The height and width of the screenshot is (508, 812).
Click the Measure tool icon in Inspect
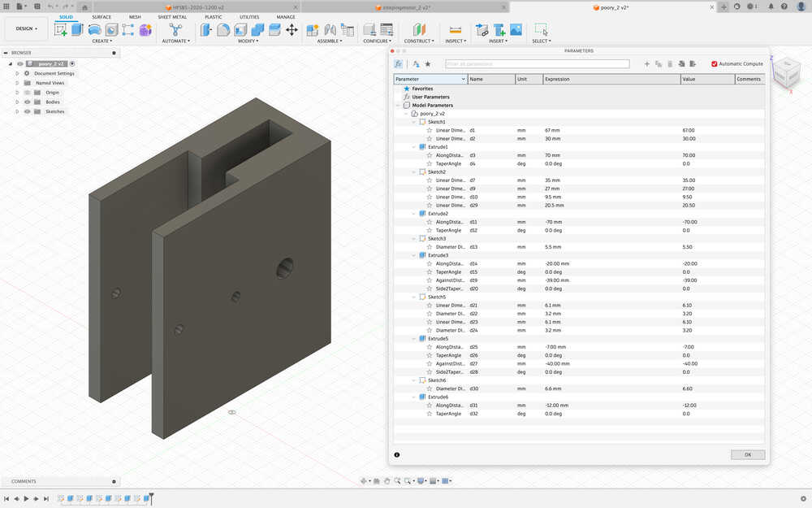coord(456,29)
